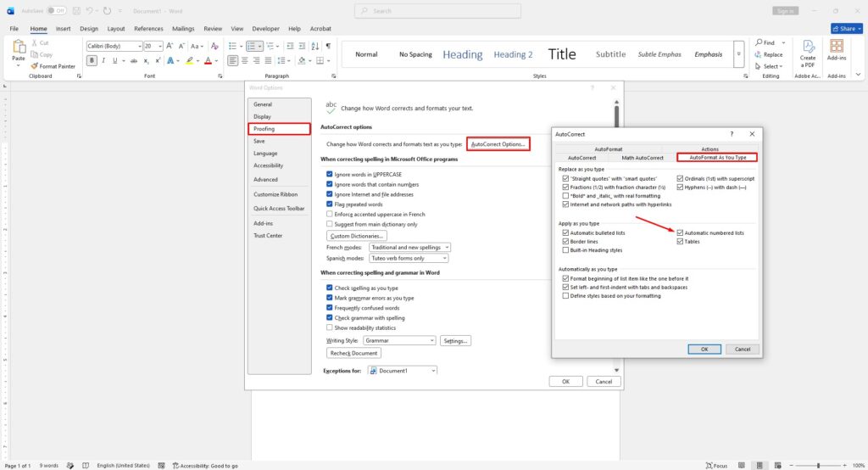Click the Center alignment icon

(x=244, y=60)
